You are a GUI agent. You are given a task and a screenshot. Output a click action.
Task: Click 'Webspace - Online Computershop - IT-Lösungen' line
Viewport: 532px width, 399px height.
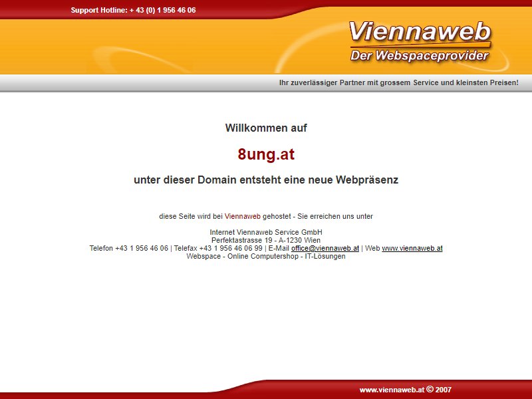coord(266,257)
